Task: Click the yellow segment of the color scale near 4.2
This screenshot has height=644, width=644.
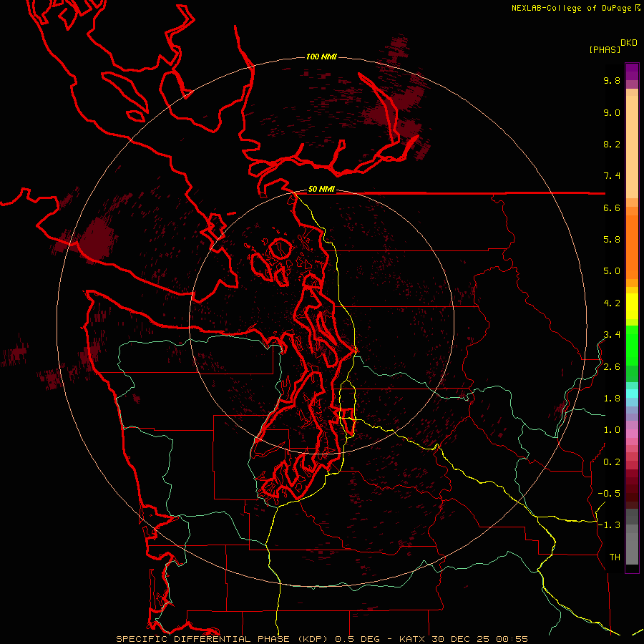Action: pos(632,306)
